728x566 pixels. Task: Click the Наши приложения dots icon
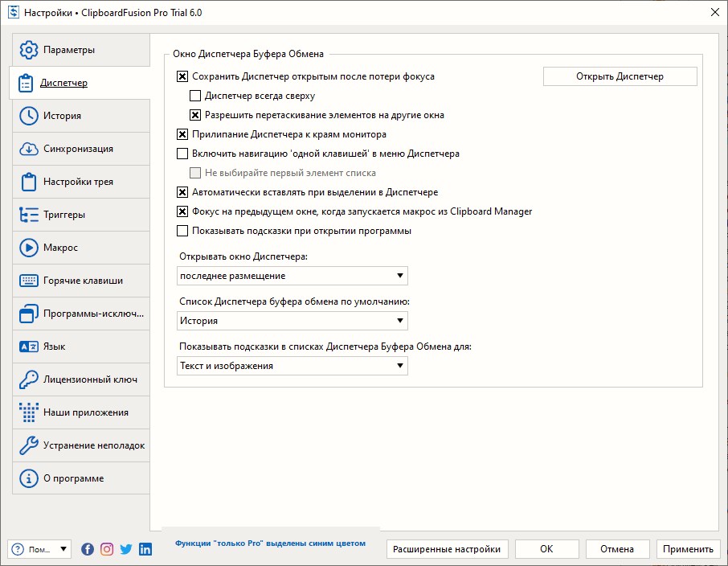(x=28, y=412)
